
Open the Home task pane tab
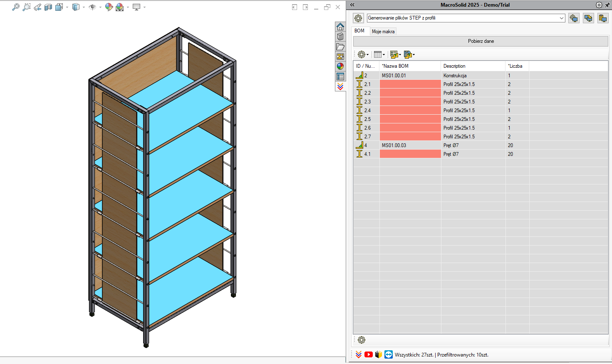pos(340,27)
